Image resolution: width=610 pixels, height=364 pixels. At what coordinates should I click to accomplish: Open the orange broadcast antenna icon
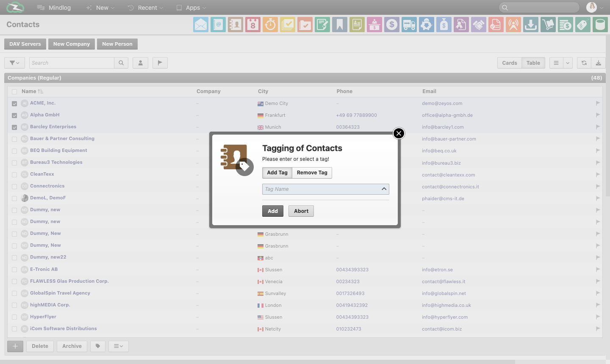tap(513, 25)
